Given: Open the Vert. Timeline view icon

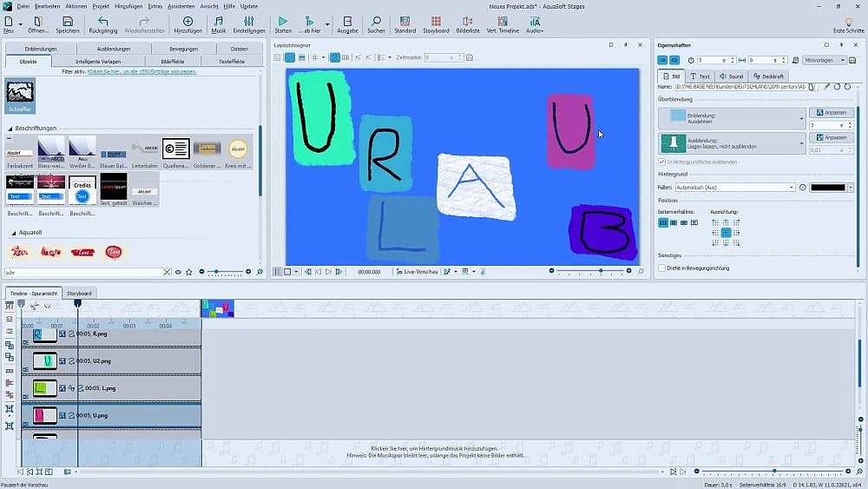Looking at the screenshot, I should pyautogui.click(x=503, y=21).
